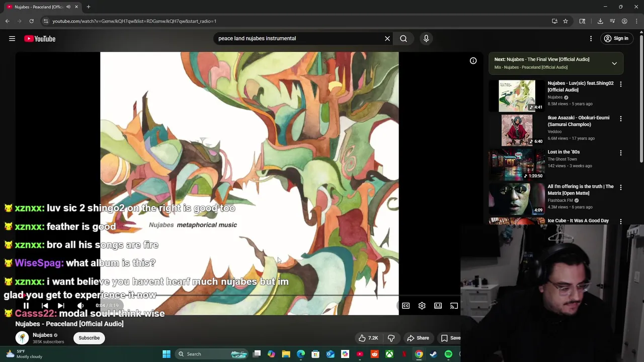Viewport: 644px width, 362px height.
Task: Run search with magnifier button
Action: pos(404,38)
